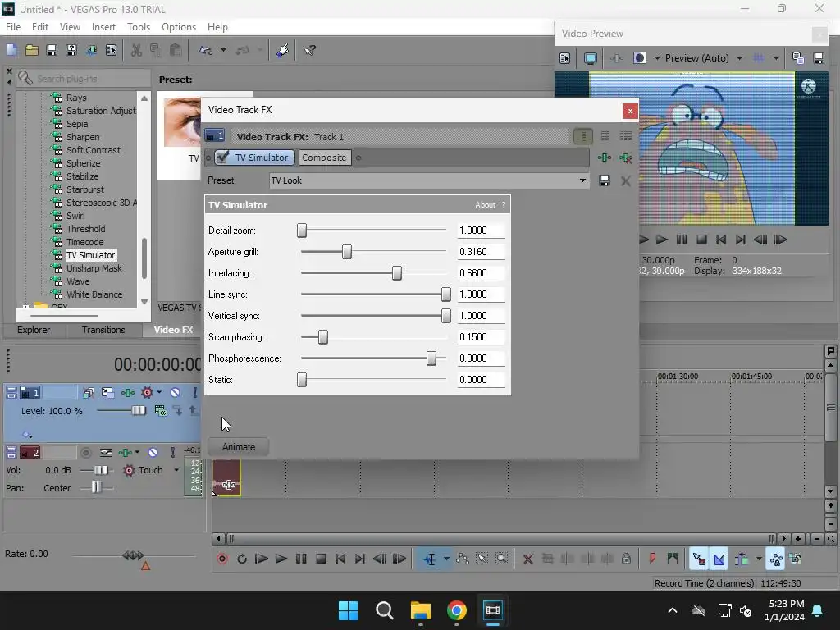Open the Tools menu
This screenshot has width=840, height=630.
(x=138, y=27)
